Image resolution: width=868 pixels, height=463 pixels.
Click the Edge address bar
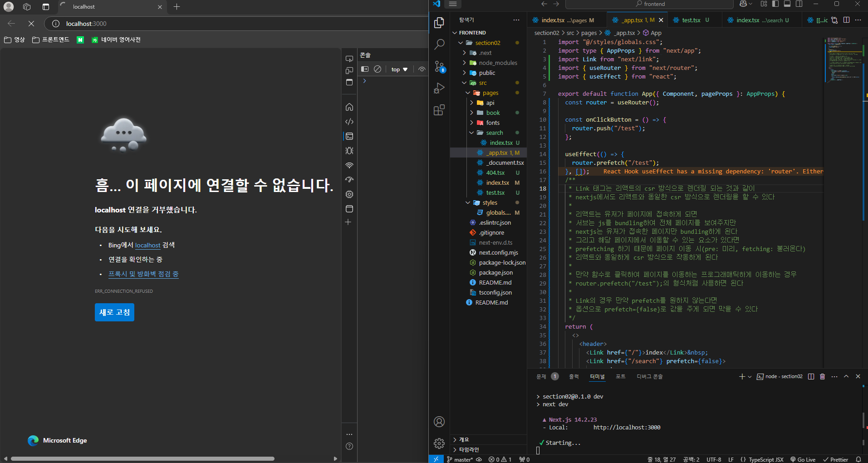236,24
